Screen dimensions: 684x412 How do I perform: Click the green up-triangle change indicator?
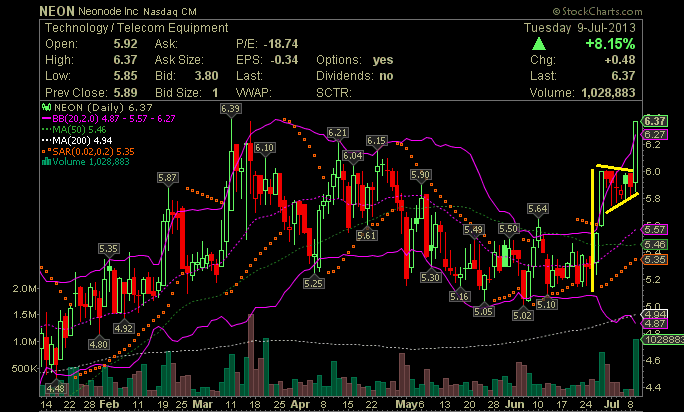point(539,44)
